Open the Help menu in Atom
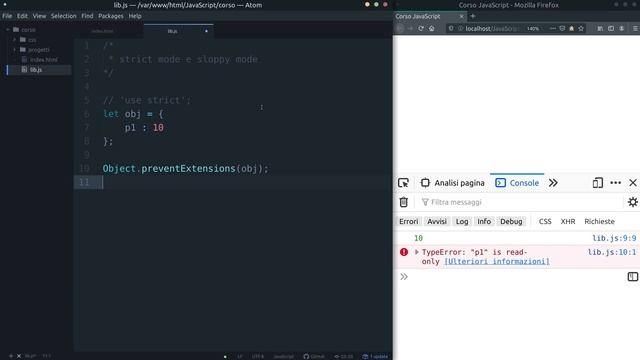 pos(135,16)
